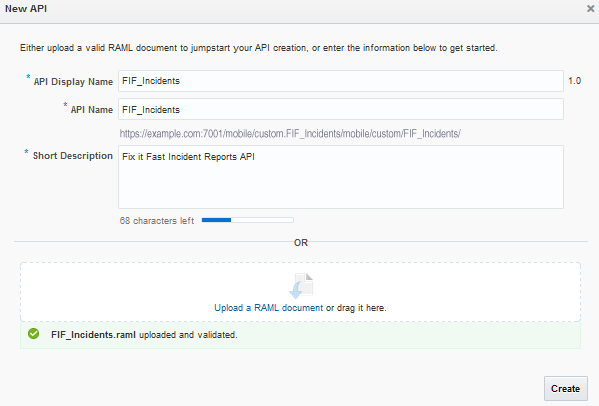Click the 1.0 version label

(575, 81)
